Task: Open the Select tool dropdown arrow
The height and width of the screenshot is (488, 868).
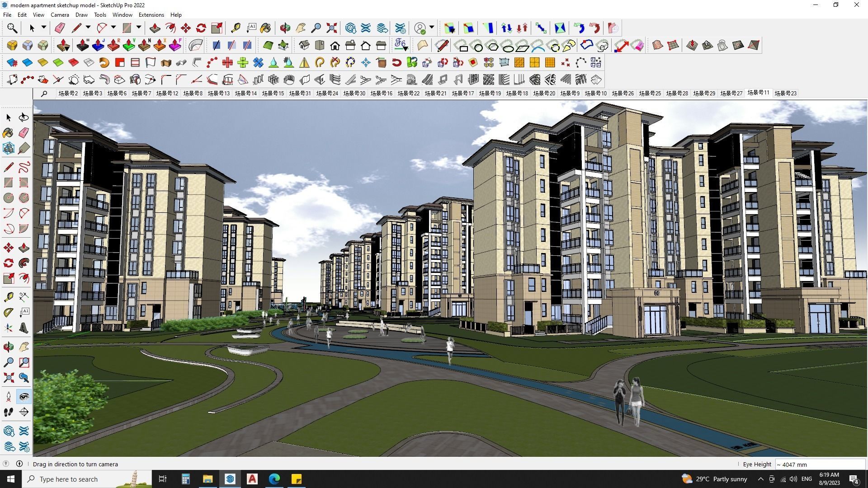Action: click(x=44, y=28)
